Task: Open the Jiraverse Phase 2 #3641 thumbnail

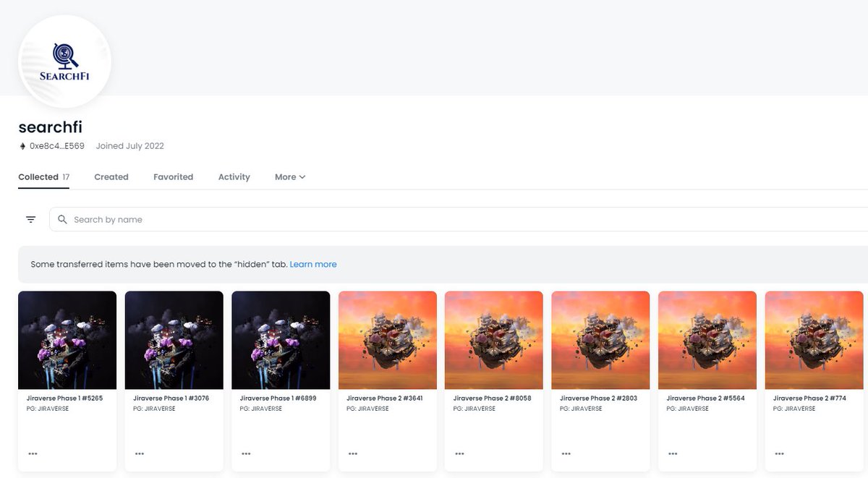Action: [x=388, y=340]
